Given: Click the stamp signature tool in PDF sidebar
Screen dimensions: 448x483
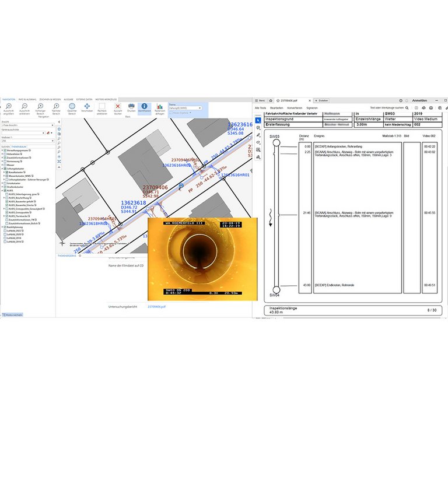Looking at the screenshot, I should coord(258,157).
